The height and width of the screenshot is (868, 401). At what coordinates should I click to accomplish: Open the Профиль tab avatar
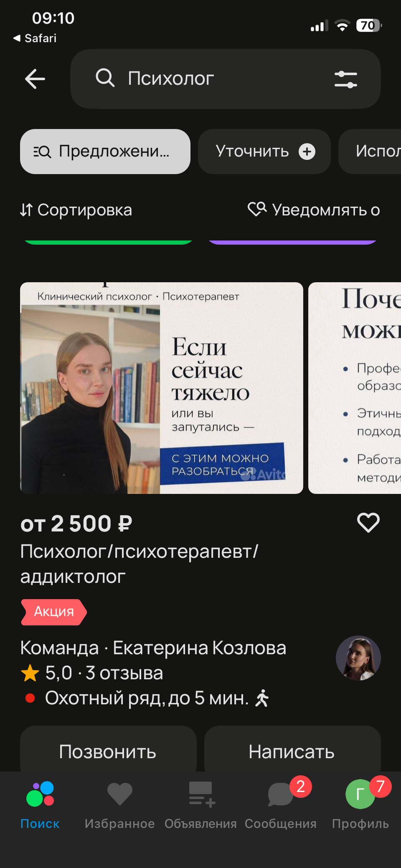[x=360, y=794]
